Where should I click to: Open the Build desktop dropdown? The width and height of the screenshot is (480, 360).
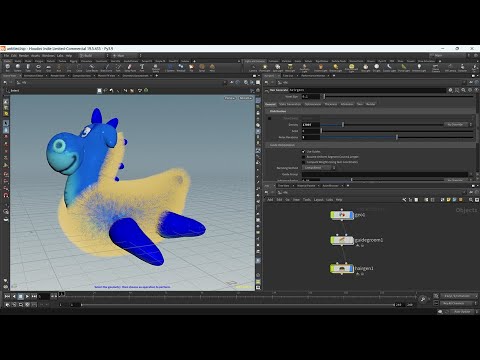92,56
